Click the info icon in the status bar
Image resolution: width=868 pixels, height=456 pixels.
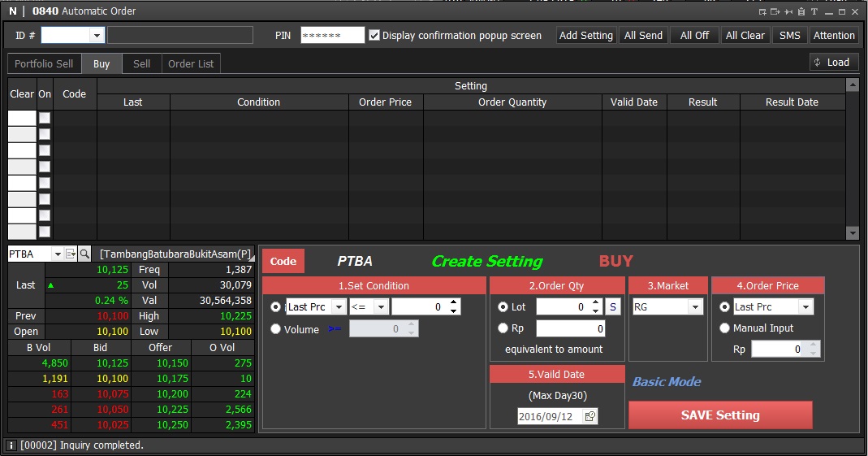pos(11,445)
